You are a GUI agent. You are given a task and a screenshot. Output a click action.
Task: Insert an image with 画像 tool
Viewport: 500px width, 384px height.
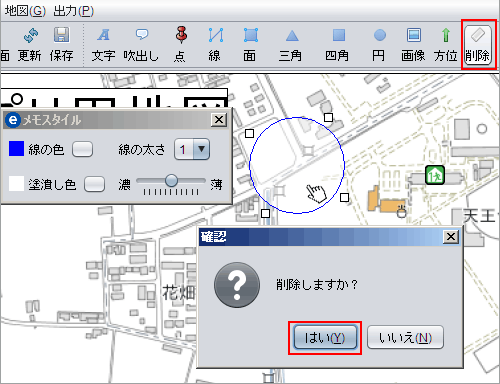coord(413,45)
